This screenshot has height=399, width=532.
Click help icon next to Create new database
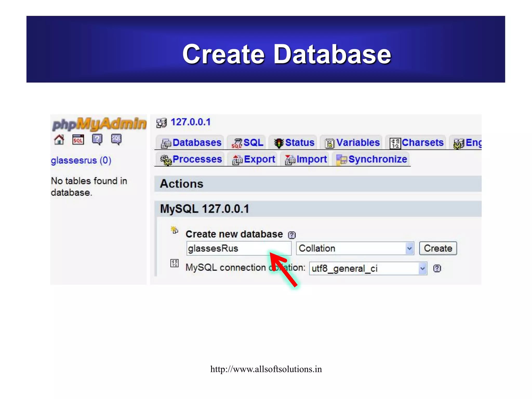coord(292,235)
